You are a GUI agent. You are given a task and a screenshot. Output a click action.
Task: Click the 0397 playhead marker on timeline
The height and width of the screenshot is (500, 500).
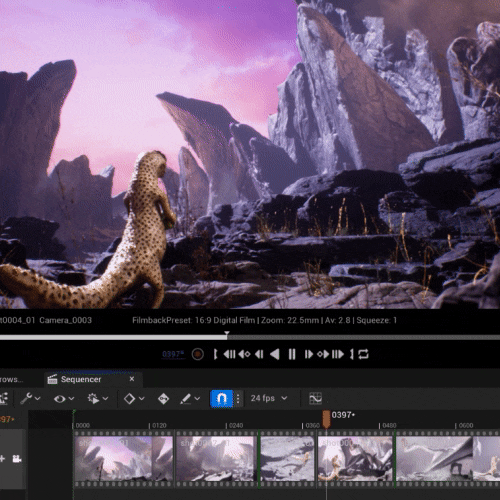click(326, 419)
